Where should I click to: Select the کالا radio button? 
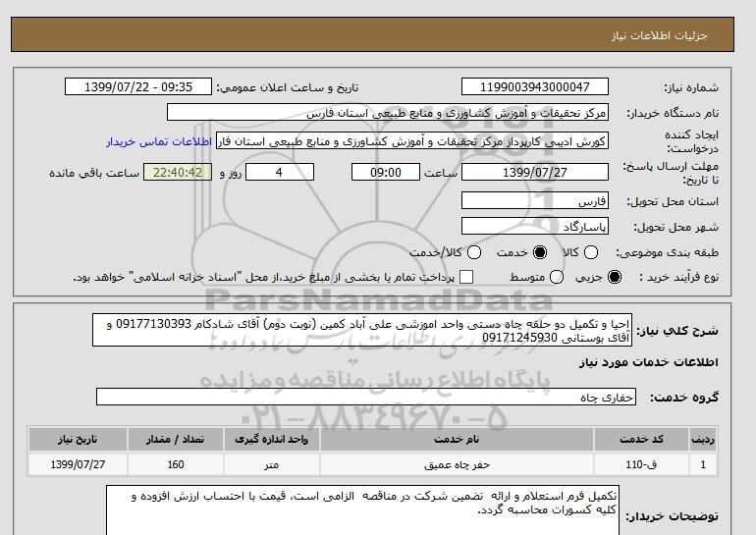pos(591,252)
